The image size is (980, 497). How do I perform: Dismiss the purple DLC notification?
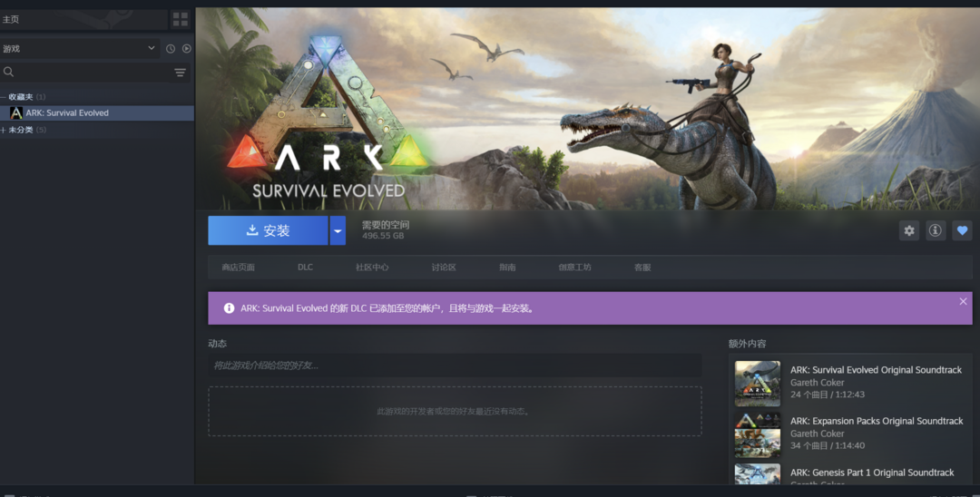(963, 302)
